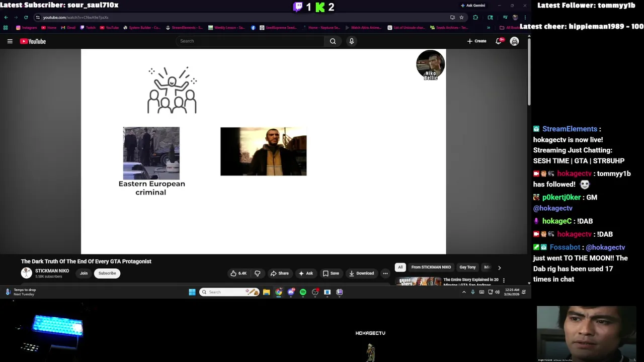This screenshot has height=362, width=644.
Task: Select the All chip filter
Action: [400, 267]
